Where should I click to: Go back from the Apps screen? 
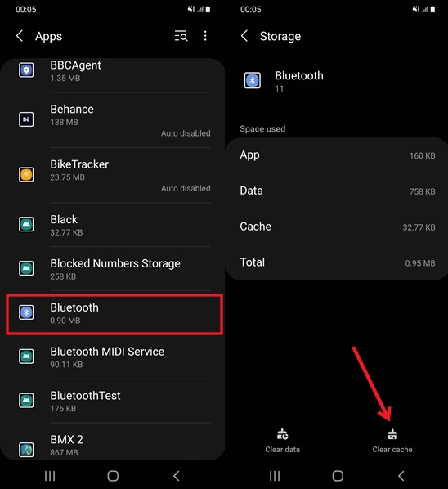pos(20,36)
